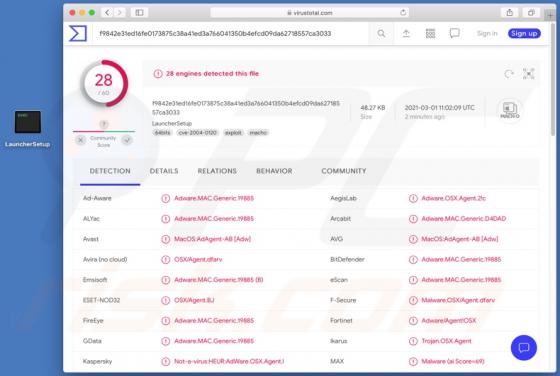Click the MAX detection alert icon
Viewport: 560px width, 376px height.
point(413,361)
